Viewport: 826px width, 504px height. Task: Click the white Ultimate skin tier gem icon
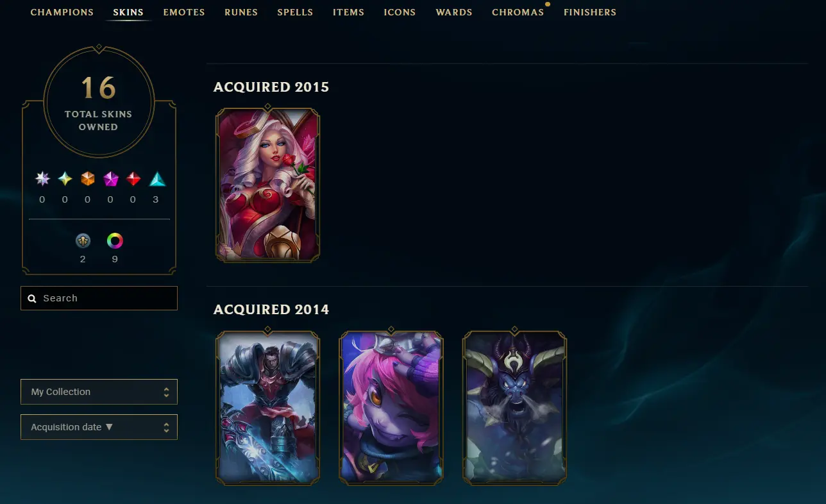point(42,179)
